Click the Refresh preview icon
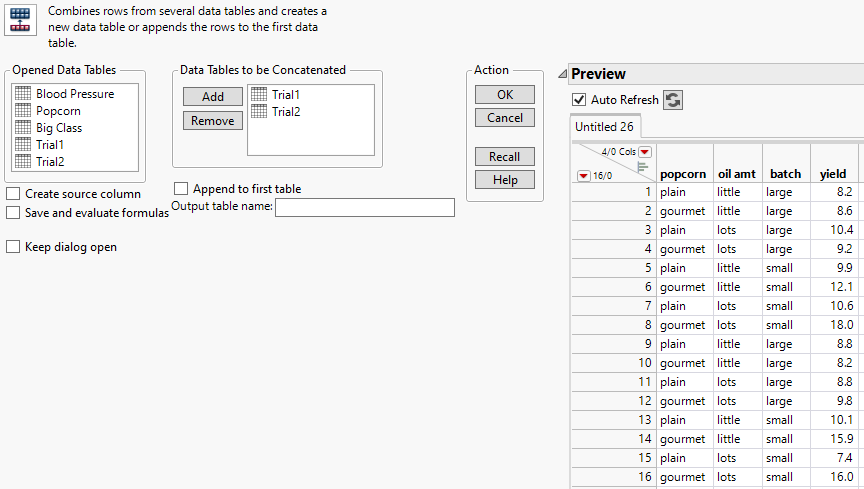The height and width of the screenshot is (489, 864). 673,100
